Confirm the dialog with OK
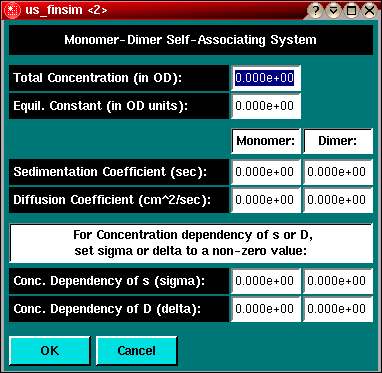This screenshot has width=382, height=373. pyautogui.click(x=50, y=350)
